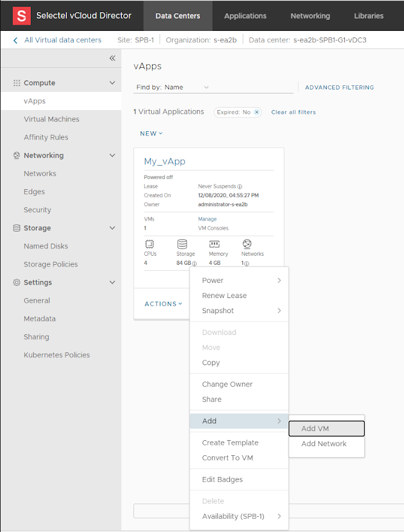Open the ACTIONS dropdown on My_vApp

[x=164, y=303]
